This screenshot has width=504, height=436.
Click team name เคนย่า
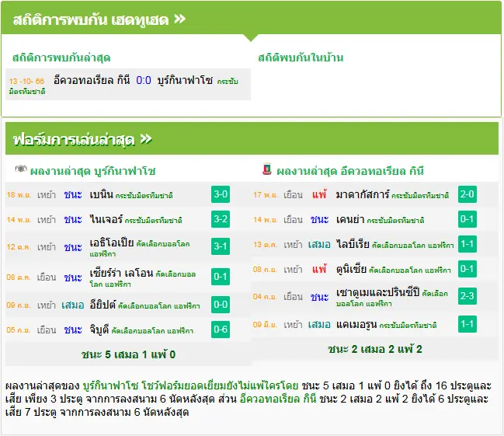(350, 219)
